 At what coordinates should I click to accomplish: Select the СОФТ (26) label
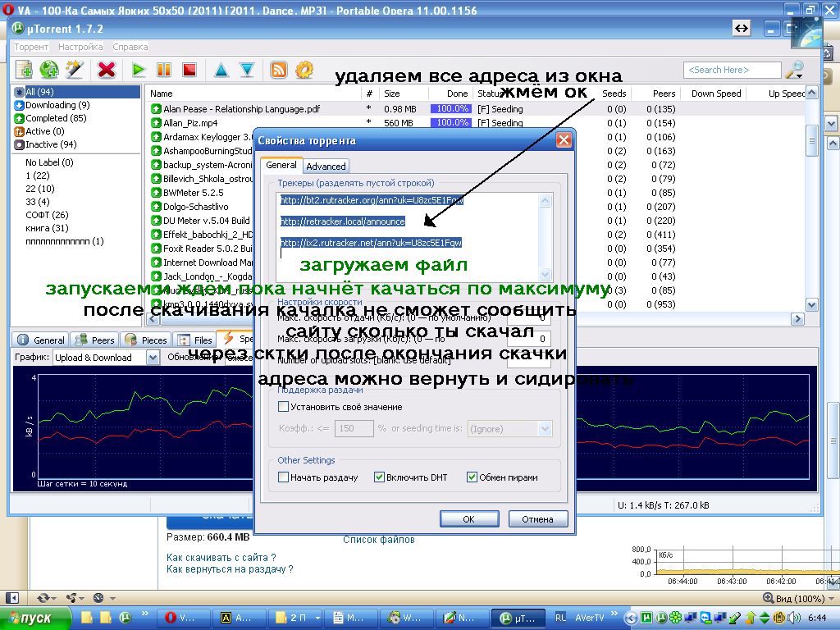(x=47, y=215)
